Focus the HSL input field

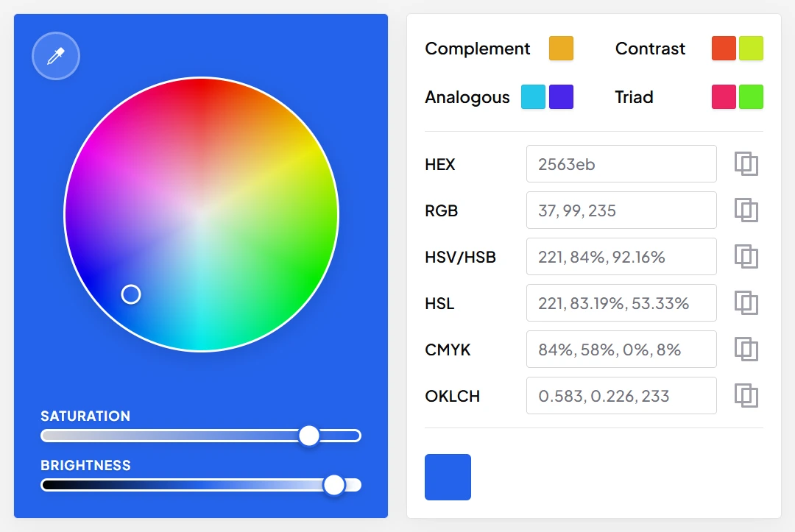(621, 303)
